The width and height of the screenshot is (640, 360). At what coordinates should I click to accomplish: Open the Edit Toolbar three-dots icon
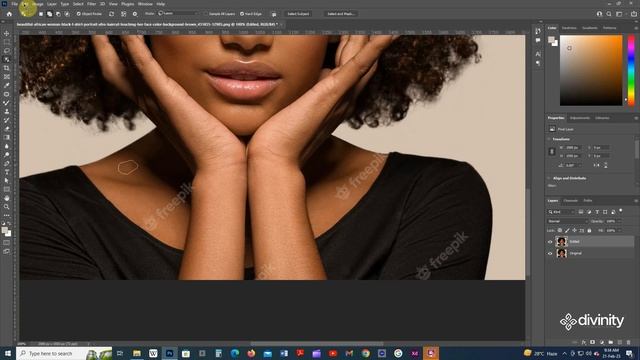[x=7, y=215]
